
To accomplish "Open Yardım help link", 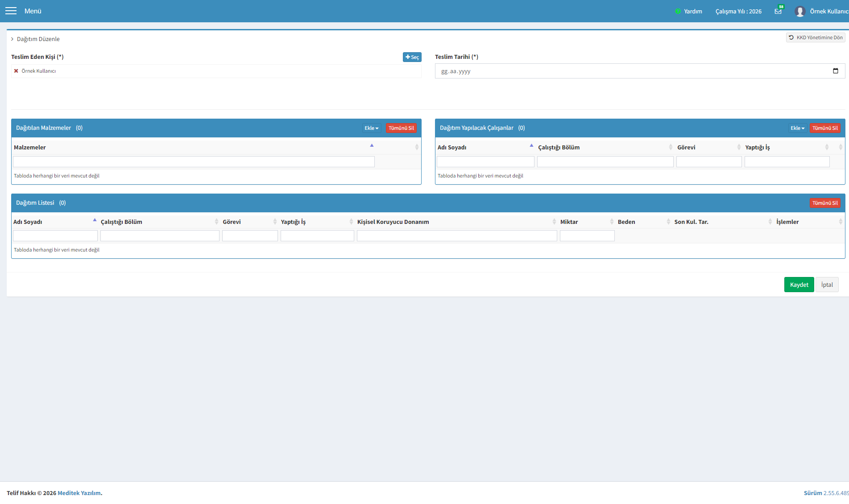I will coord(689,11).
